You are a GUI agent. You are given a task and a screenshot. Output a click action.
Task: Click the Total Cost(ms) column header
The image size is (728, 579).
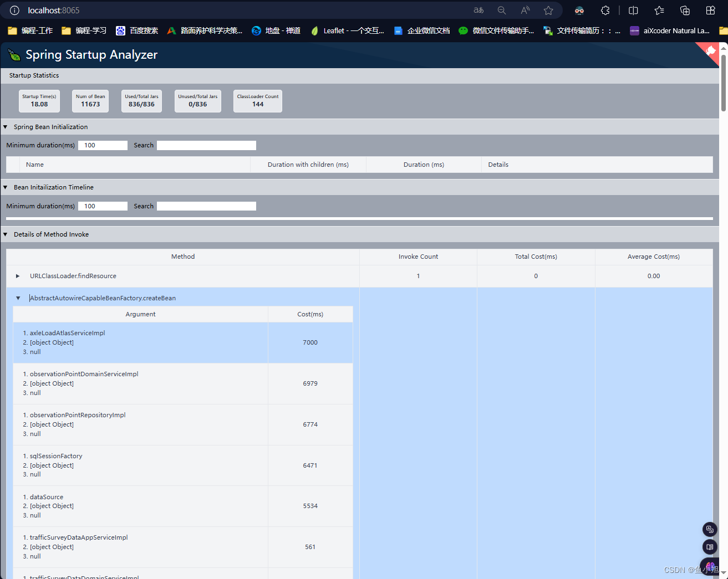[x=536, y=257]
